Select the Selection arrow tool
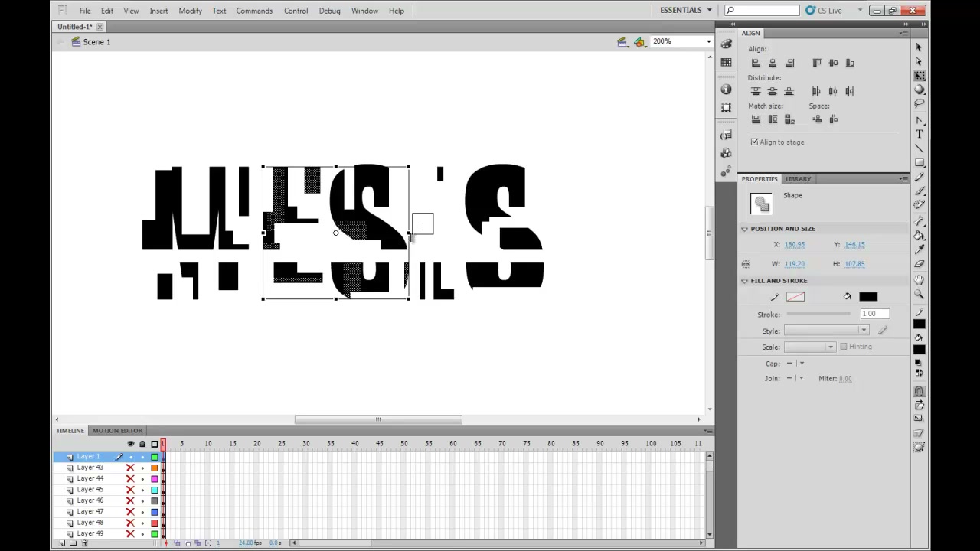 [919, 47]
